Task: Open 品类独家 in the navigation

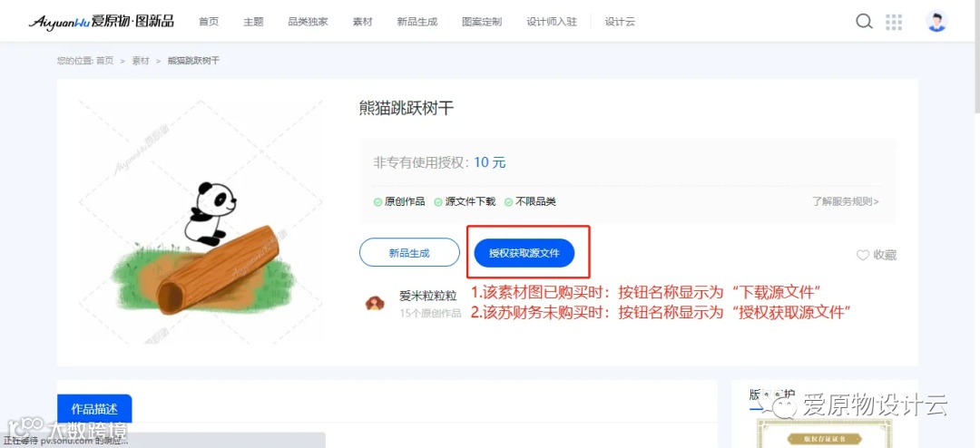Action: [308, 22]
